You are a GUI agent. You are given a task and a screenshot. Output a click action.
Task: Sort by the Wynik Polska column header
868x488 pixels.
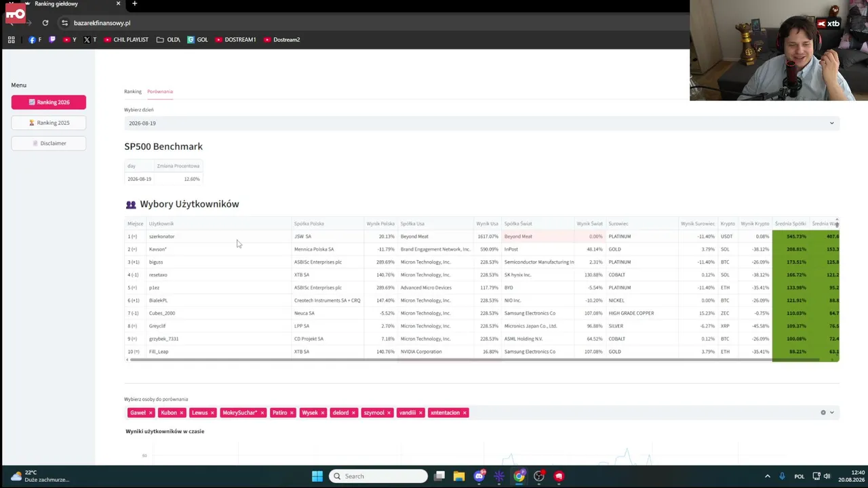point(380,224)
